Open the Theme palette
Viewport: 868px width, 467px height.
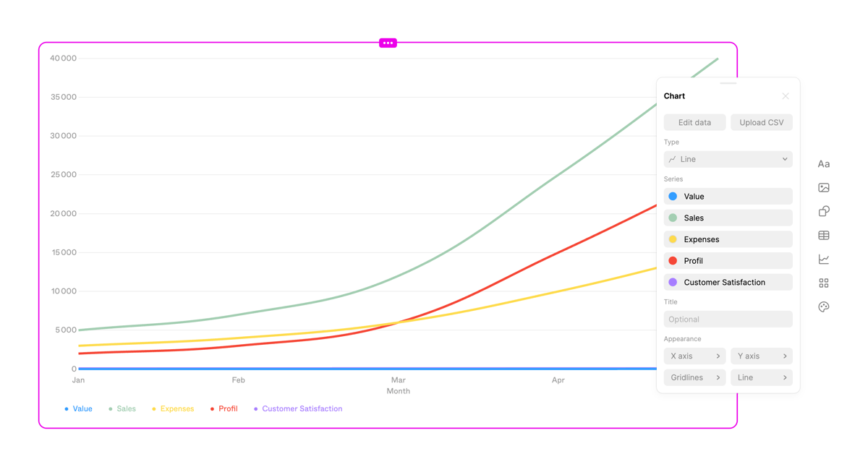823,307
